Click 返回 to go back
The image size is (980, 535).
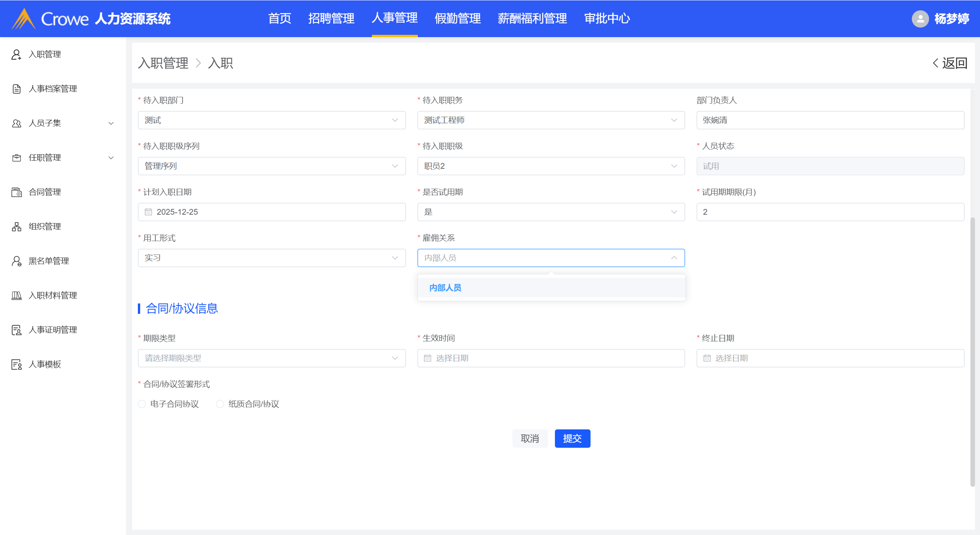[950, 63]
